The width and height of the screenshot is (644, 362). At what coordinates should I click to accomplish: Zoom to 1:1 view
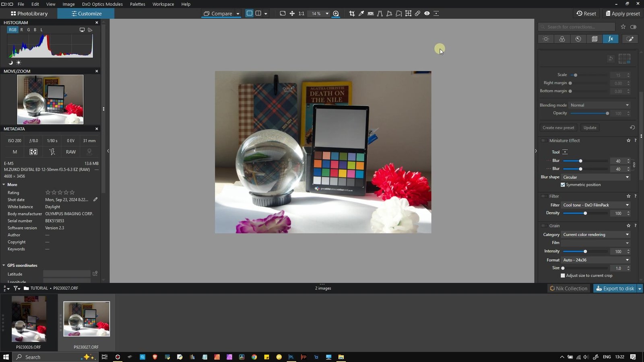click(x=301, y=13)
